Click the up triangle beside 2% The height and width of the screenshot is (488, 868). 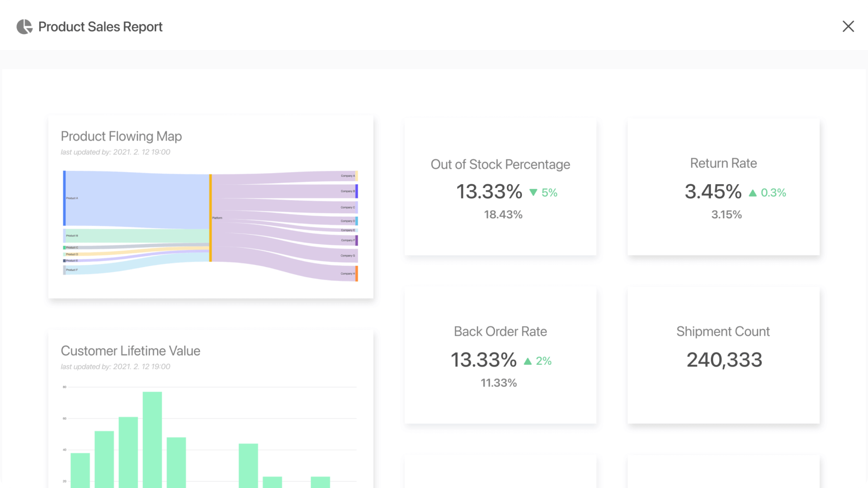tap(528, 361)
